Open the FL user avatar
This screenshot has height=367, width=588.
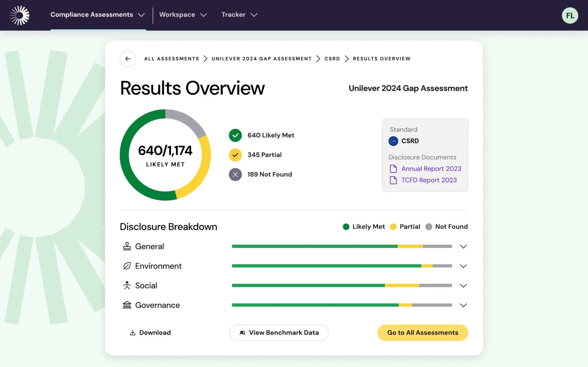pos(570,15)
